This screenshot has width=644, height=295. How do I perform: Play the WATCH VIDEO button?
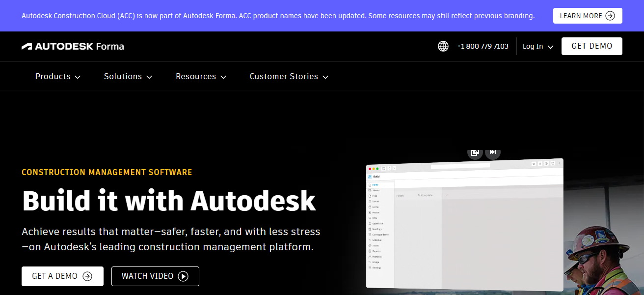(155, 276)
